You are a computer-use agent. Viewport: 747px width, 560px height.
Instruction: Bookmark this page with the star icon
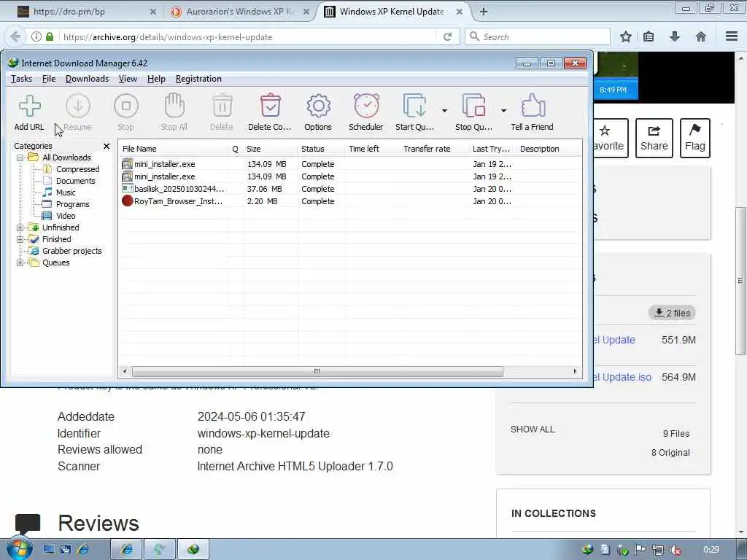tap(626, 36)
